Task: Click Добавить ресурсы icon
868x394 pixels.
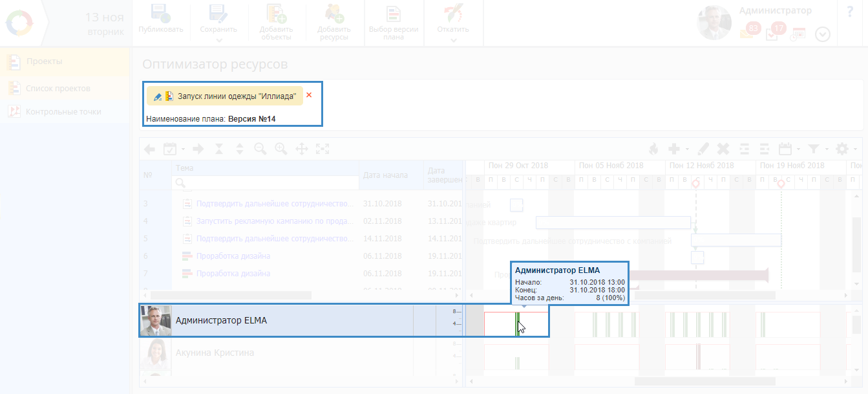Action: click(x=334, y=16)
